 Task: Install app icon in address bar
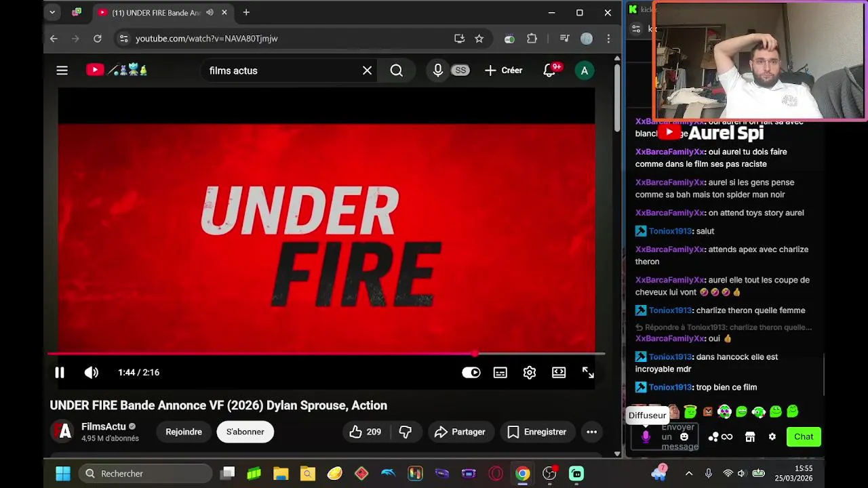pyautogui.click(x=459, y=39)
